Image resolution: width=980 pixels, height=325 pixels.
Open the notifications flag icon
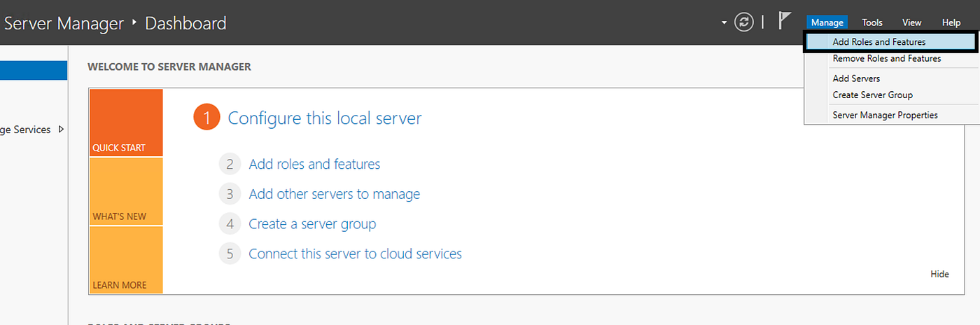click(x=785, y=22)
